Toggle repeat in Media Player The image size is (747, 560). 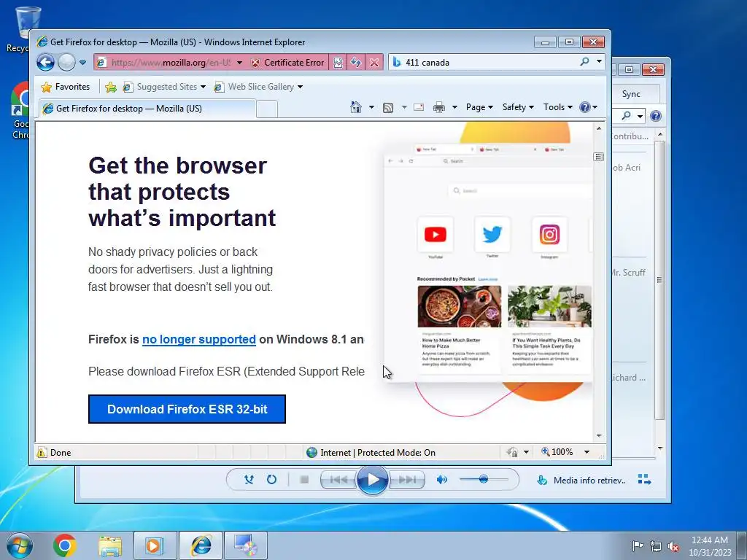pyautogui.click(x=271, y=480)
